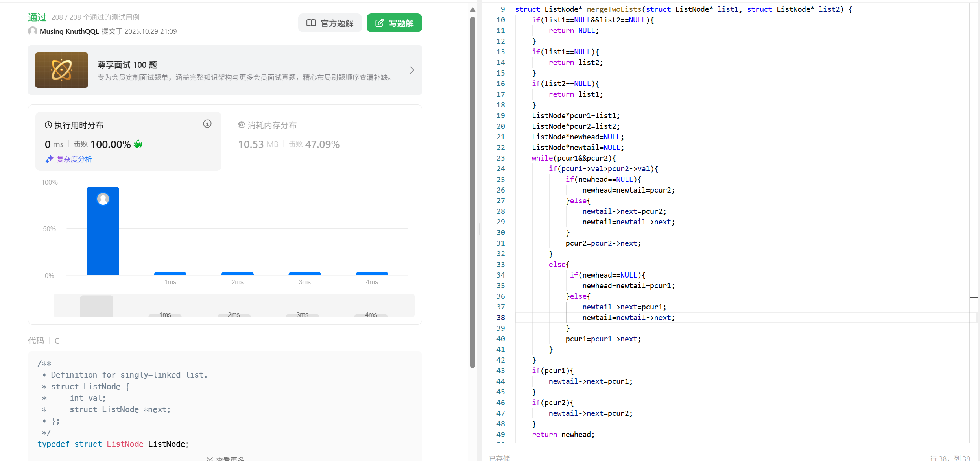
Task: Click the range slider handle below the chart
Action: pos(96,305)
